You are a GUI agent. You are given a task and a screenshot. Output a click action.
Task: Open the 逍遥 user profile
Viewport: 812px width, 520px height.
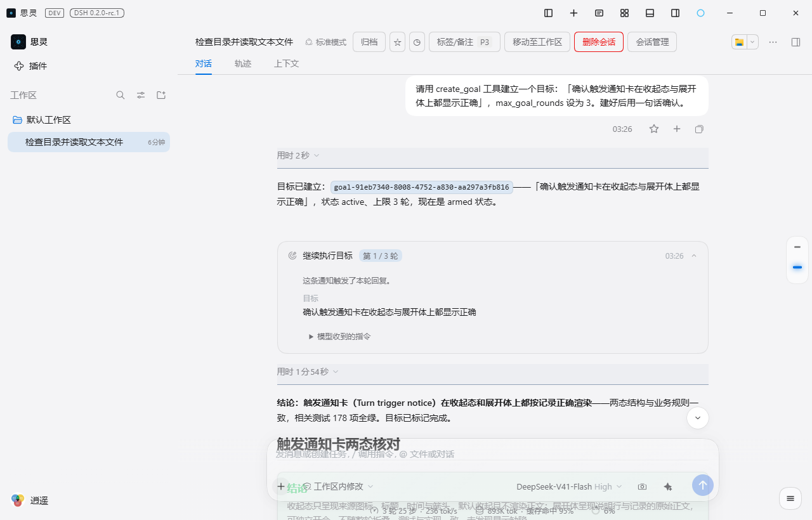(x=30, y=500)
